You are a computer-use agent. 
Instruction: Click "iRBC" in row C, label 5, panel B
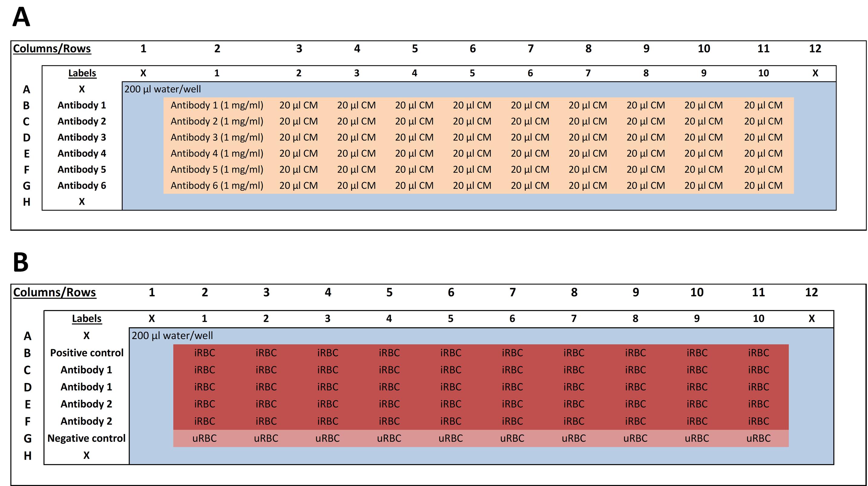click(451, 370)
